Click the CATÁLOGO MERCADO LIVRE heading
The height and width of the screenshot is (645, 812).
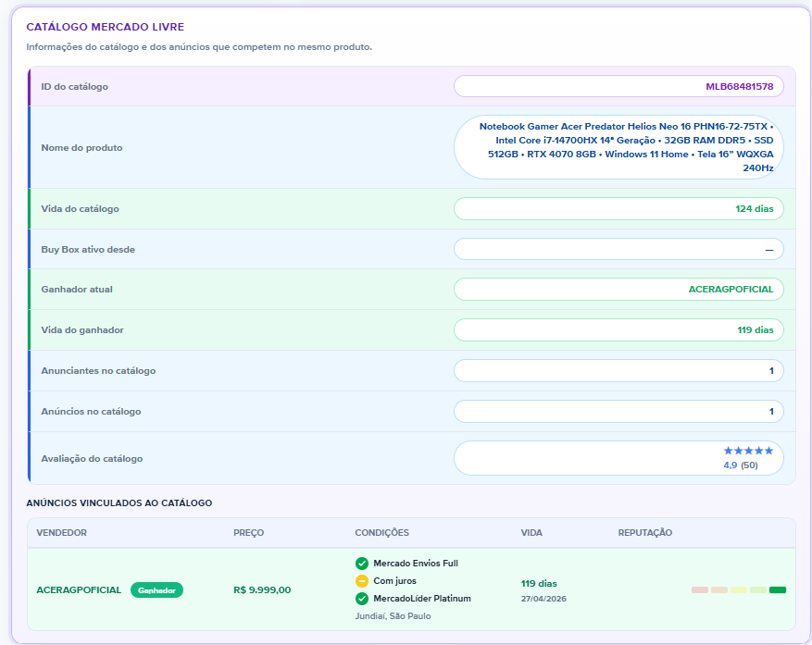click(106, 27)
